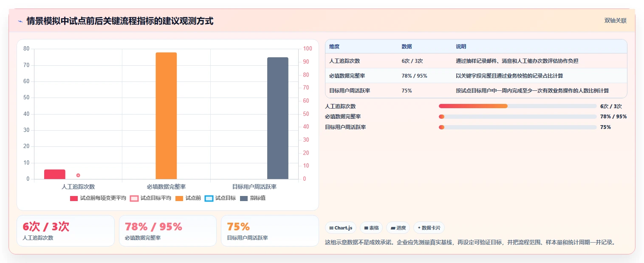Click the 目标用户周活跃率 chart axis label
The height and width of the screenshot is (263, 644).
point(254,187)
